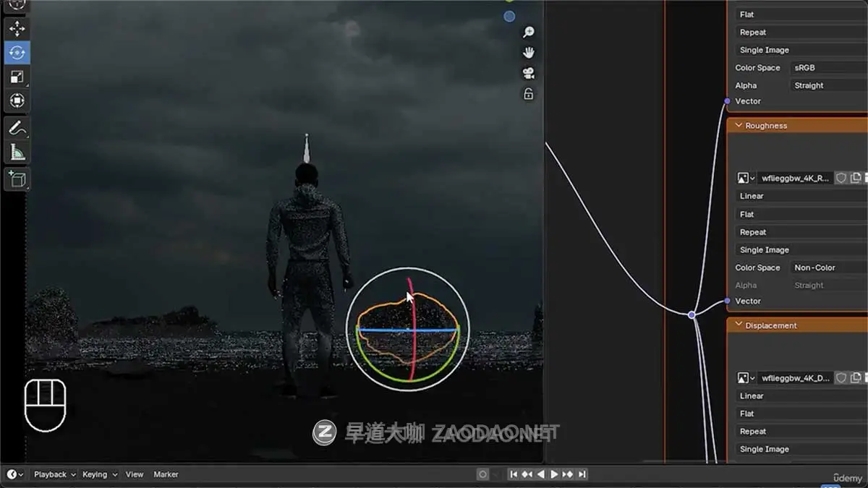
Task: Select the Add Cube tool
Action: tap(16, 179)
